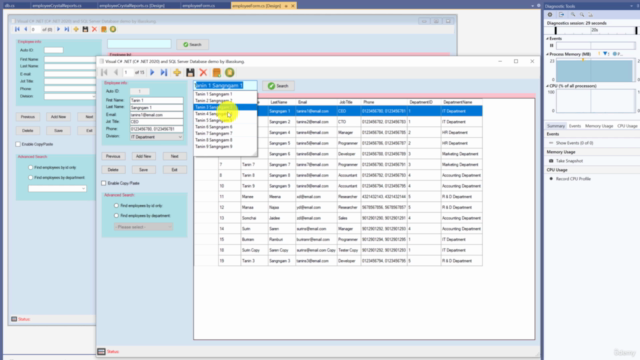Add new record with yellow plus icon, running form
Screen dimensions: 640x360
pos(177,73)
